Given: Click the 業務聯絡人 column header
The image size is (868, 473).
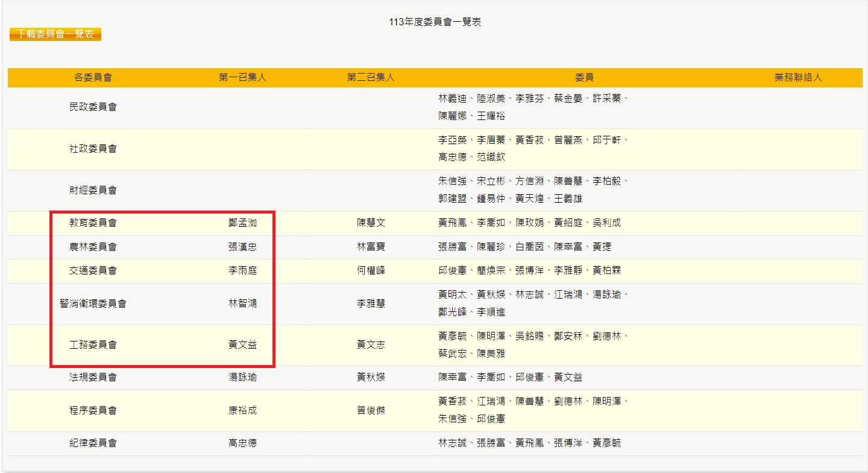Looking at the screenshot, I should [798, 78].
